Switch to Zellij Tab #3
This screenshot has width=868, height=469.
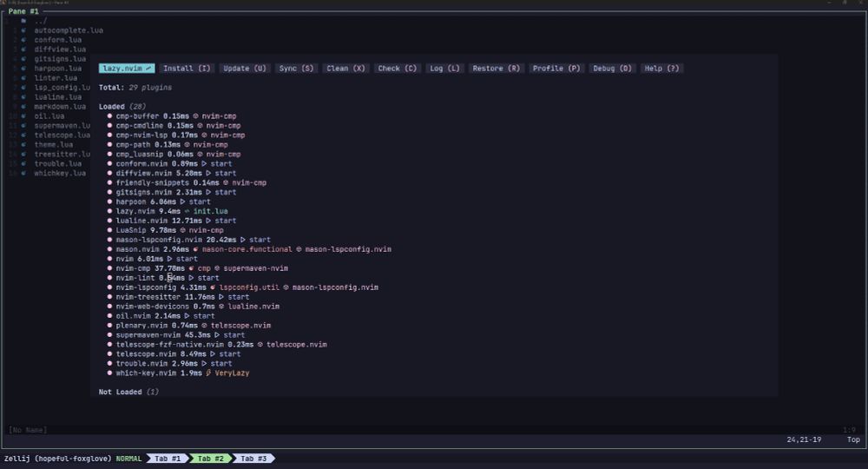(x=253, y=459)
